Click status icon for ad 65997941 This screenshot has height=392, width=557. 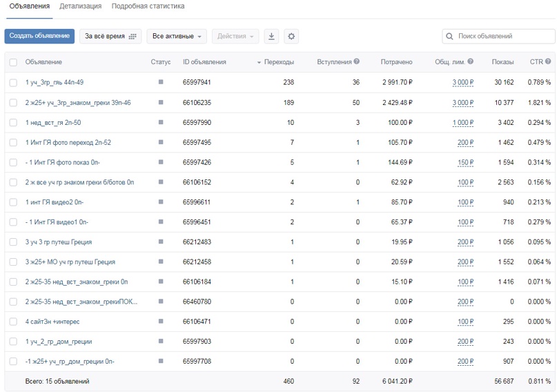pyautogui.click(x=161, y=82)
